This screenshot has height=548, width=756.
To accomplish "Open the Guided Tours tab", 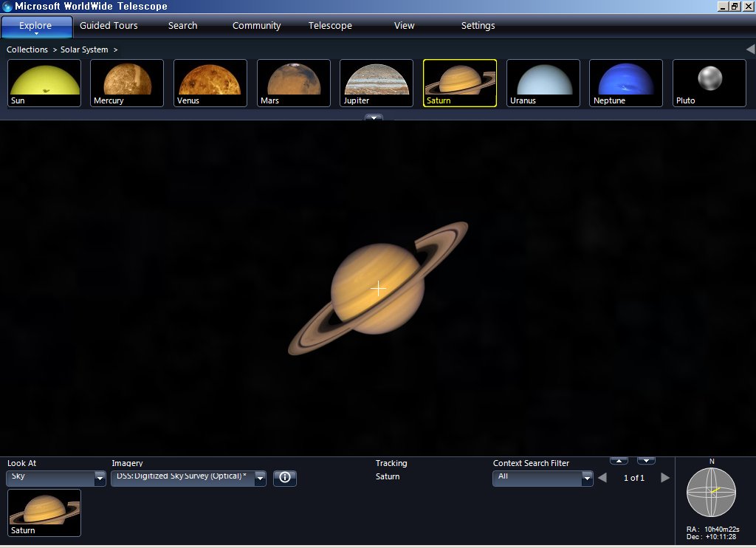I will click(109, 26).
